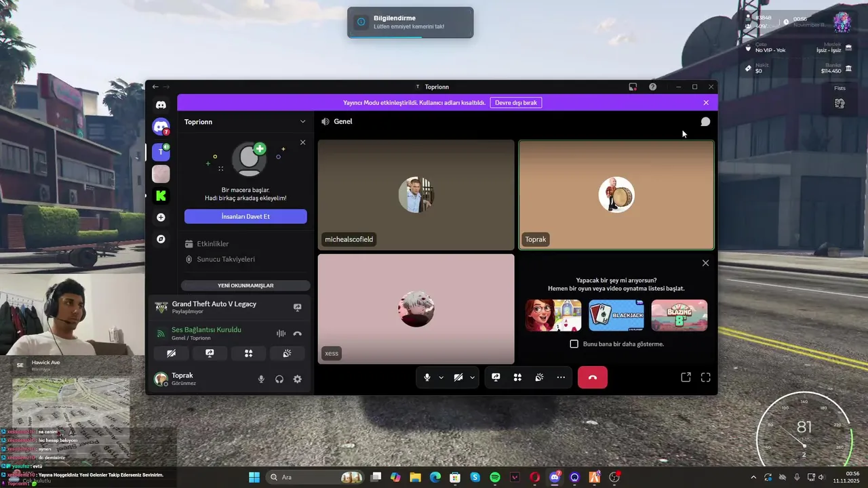Viewport: 868px width, 488px height.
Task: Close the invite friends card
Action: click(x=302, y=142)
